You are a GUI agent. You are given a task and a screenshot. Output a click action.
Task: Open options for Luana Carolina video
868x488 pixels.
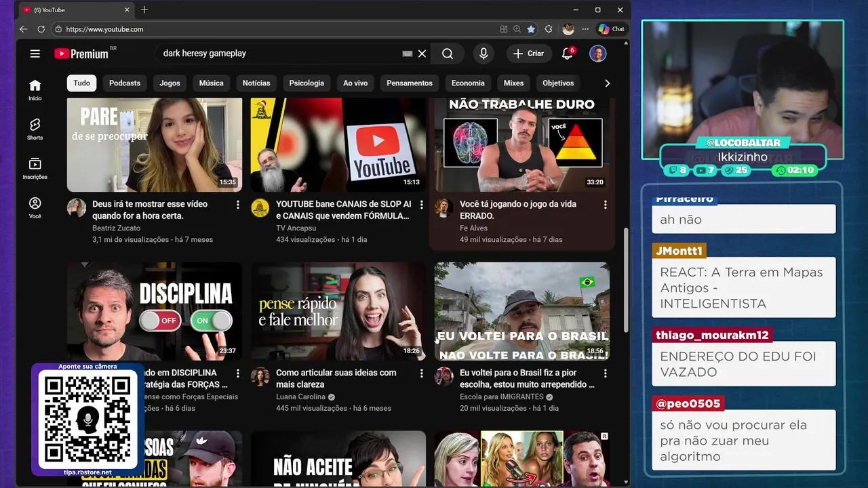click(421, 373)
